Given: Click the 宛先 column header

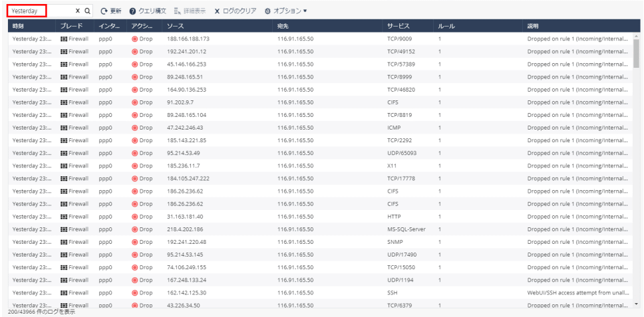Looking at the screenshot, I should click(x=283, y=26).
